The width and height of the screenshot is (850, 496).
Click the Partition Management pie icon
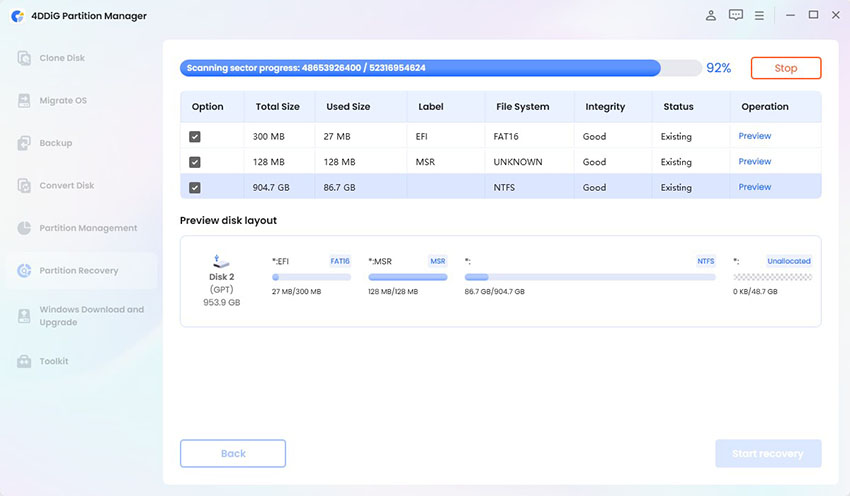click(24, 228)
